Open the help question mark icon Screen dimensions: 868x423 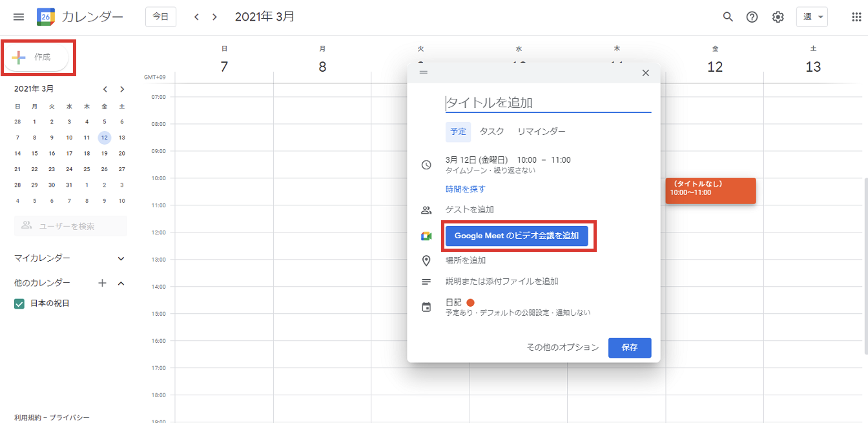click(751, 17)
